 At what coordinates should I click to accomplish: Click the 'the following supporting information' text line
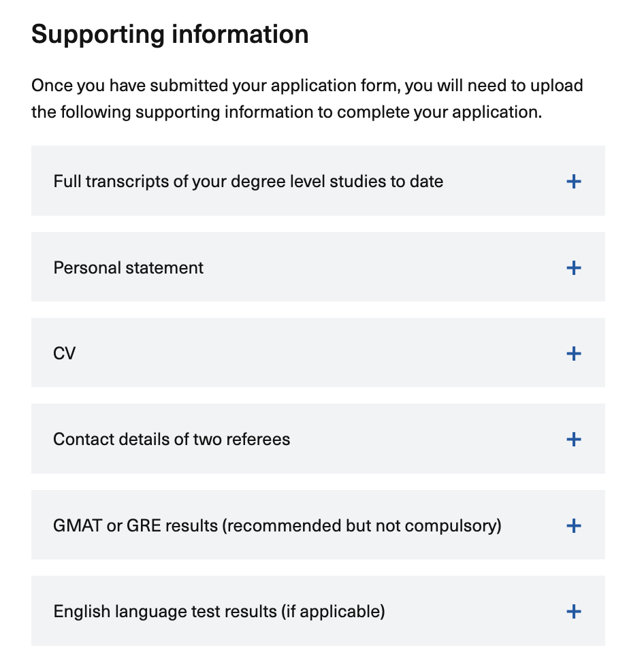[286, 112]
